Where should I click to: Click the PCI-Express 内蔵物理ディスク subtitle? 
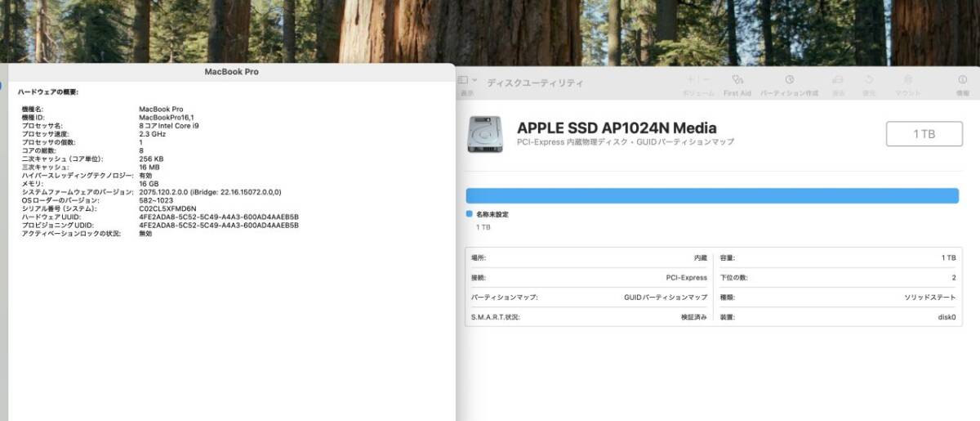626,142
